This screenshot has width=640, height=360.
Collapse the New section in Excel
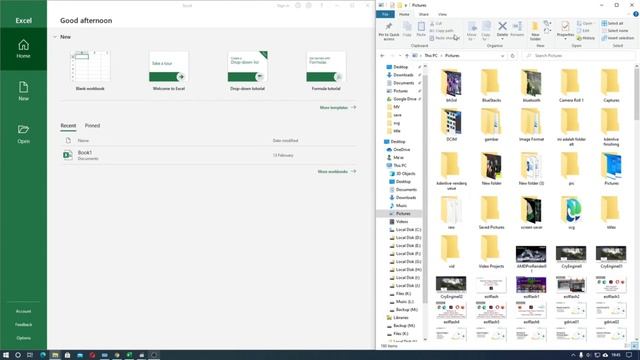(55, 37)
